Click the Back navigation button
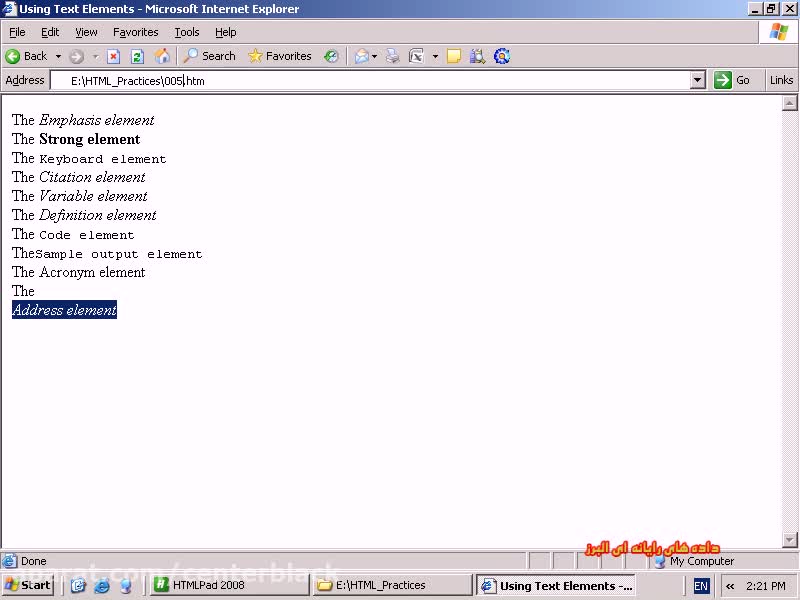The height and width of the screenshot is (600, 800). 27,56
